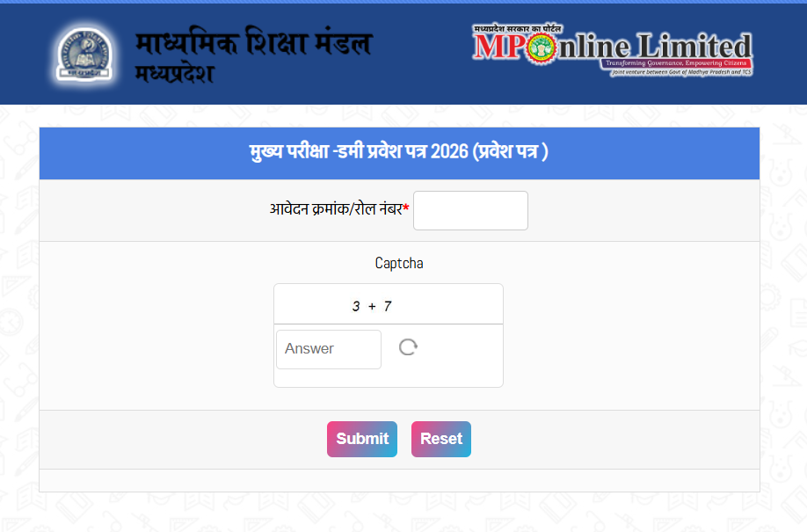Refresh the captcha using the circular arrow icon
This screenshot has height=532, width=807.
pyautogui.click(x=408, y=347)
